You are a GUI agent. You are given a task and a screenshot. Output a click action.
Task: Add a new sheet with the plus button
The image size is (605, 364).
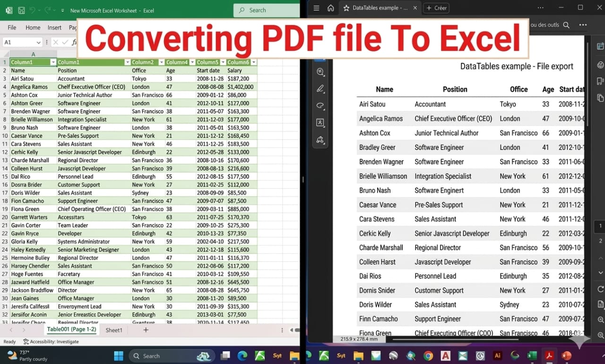tap(145, 330)
